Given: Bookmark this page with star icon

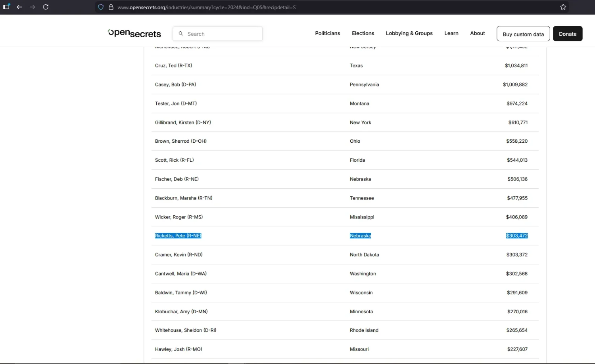Looking at the screenshot, I should pos(563,7).
